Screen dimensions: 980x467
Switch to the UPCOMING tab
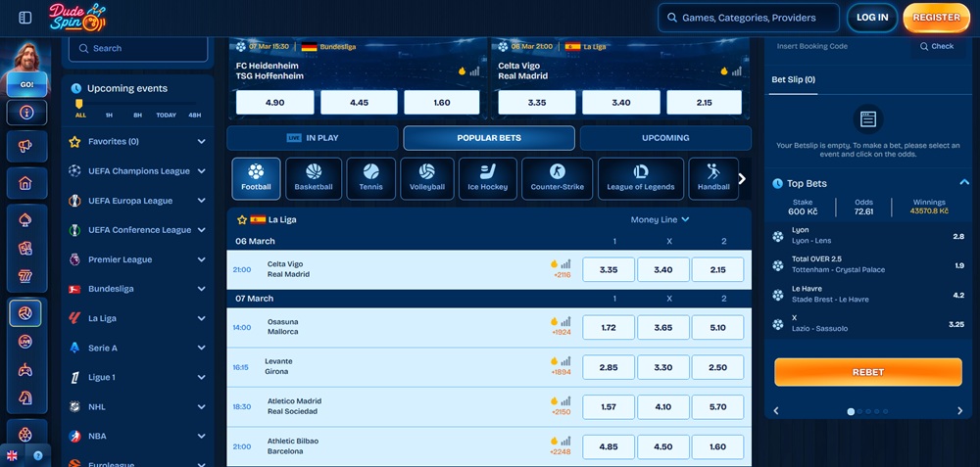(665, 138)
